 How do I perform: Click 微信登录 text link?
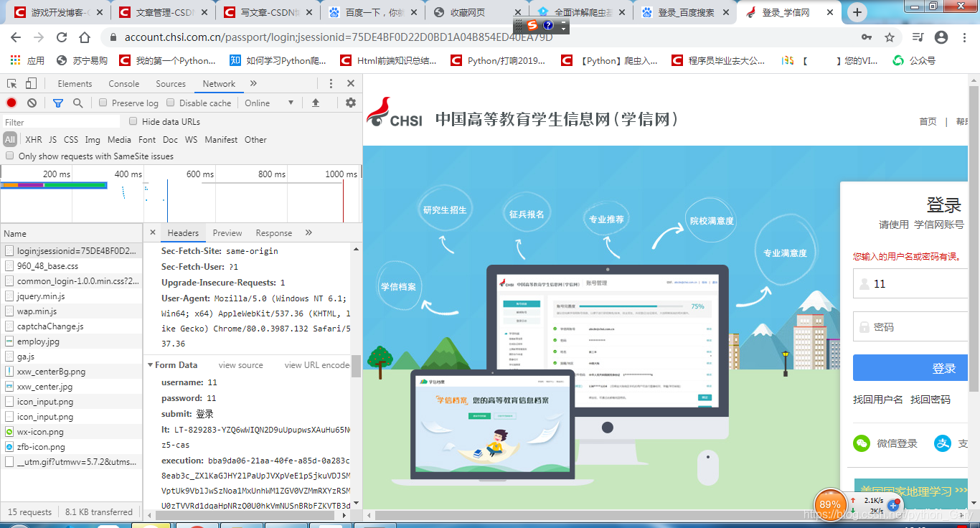(x=897, y=443)
